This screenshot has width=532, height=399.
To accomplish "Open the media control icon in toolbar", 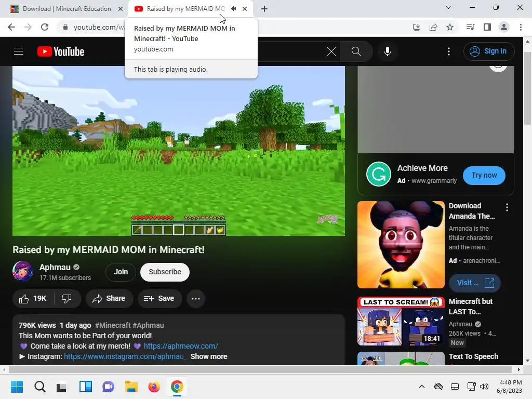I will 470,27.
